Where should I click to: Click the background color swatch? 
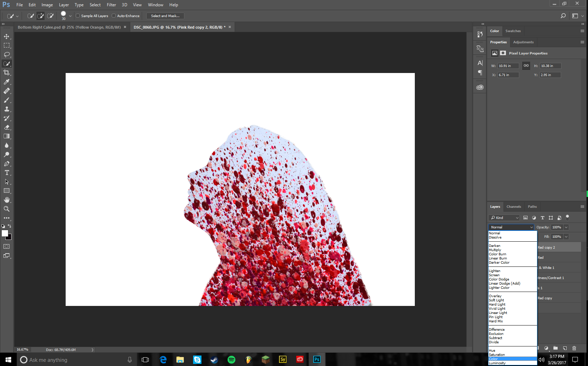click(x=10, y=238)
